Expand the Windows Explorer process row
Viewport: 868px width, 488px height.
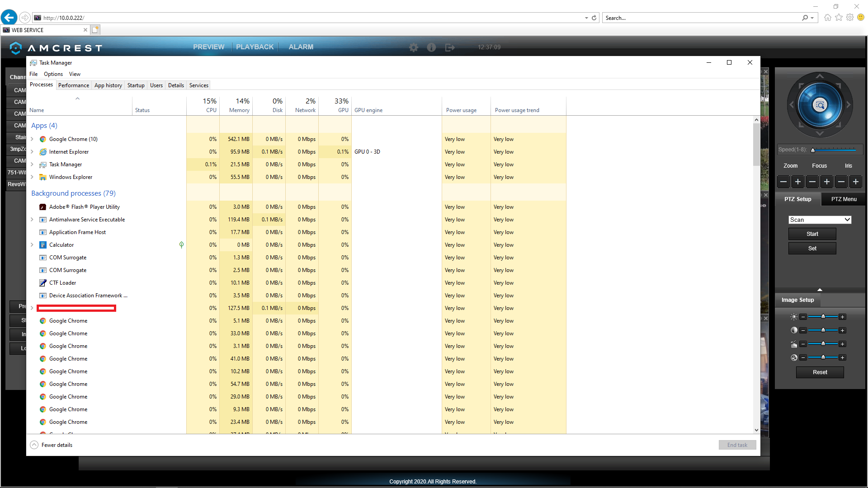tap(32, 177)
